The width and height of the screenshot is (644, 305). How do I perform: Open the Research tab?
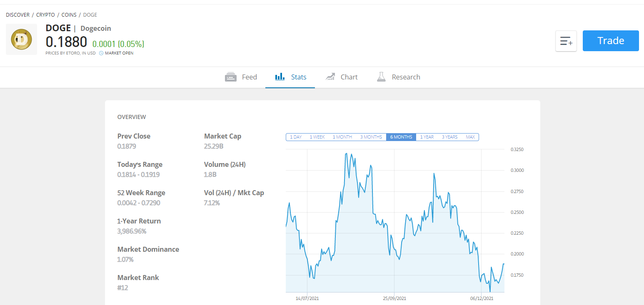click(398, 77)
